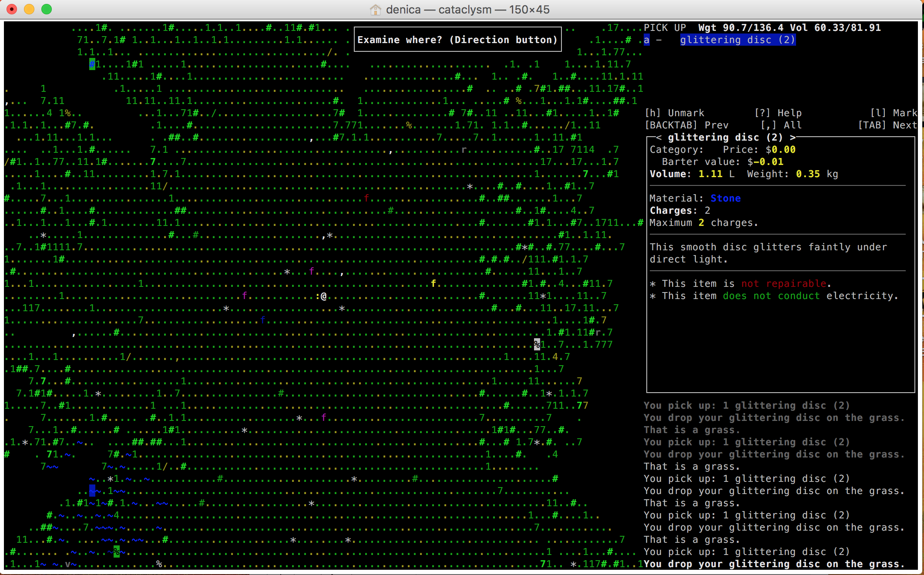Click the Wgt 90.7/136.4 header value
Screen dimensions: 924x575
point(741,27)
